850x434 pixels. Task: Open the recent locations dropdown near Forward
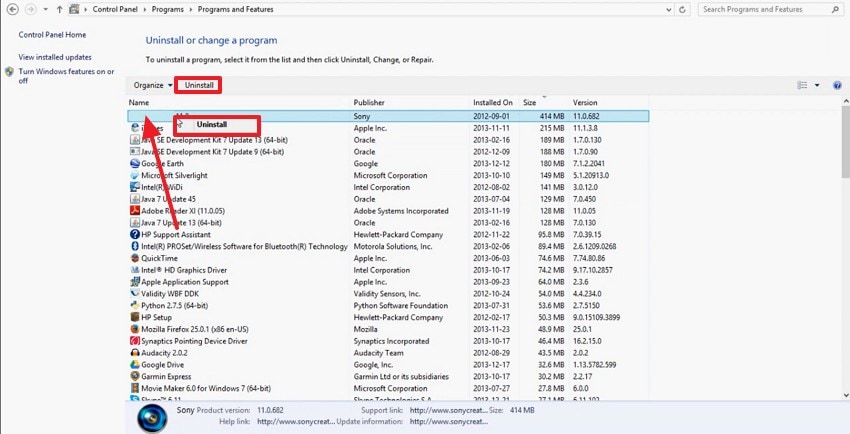tap(46, 9)
